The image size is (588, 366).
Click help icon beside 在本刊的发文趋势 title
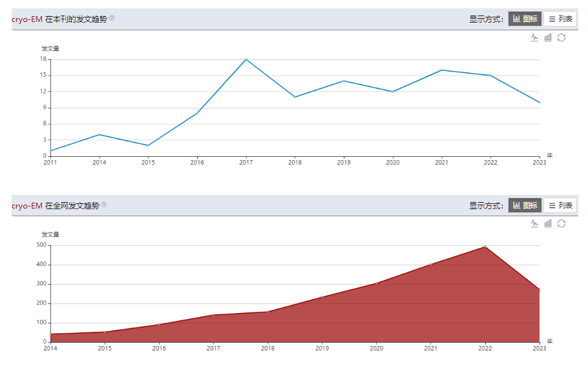(112, 18)
